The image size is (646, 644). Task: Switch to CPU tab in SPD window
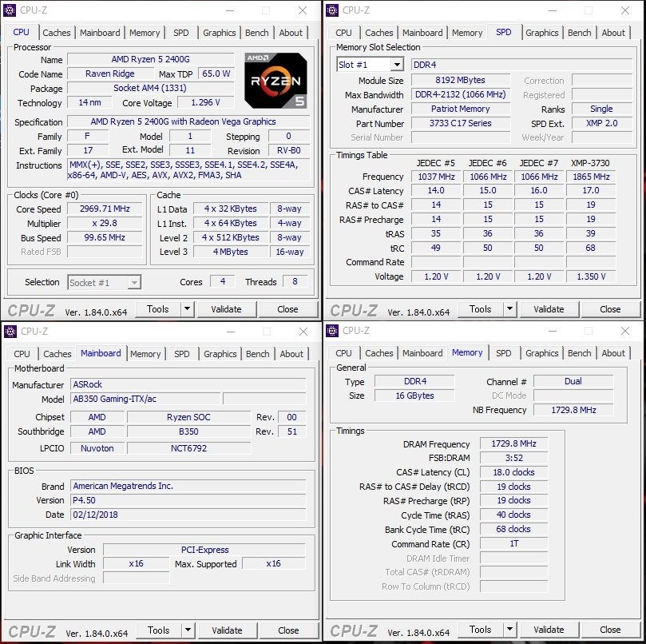coord(343,33)
